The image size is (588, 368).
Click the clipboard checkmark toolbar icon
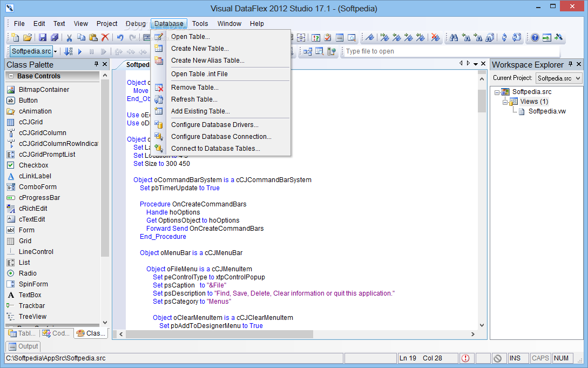click(x=328, y=37)
